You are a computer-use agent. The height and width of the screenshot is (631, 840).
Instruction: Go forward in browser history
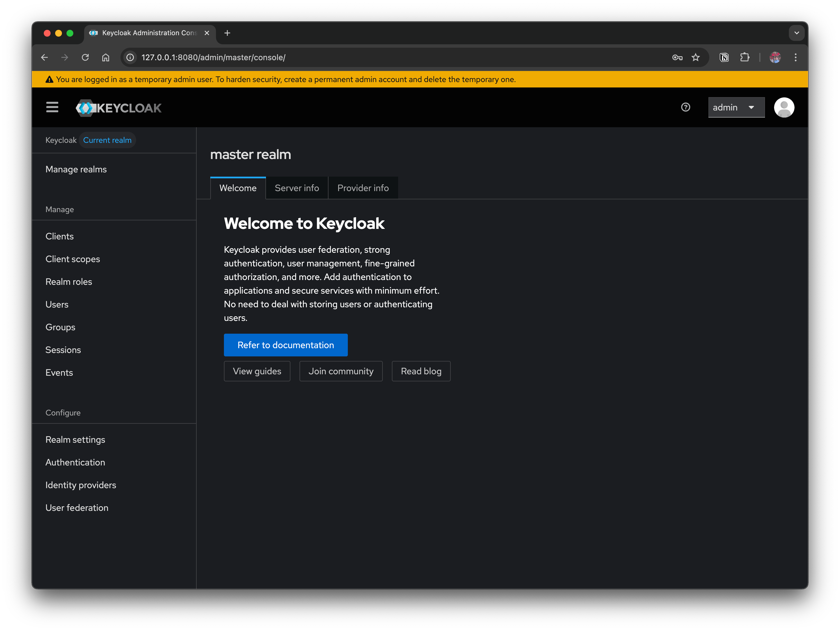coord(65,57)
